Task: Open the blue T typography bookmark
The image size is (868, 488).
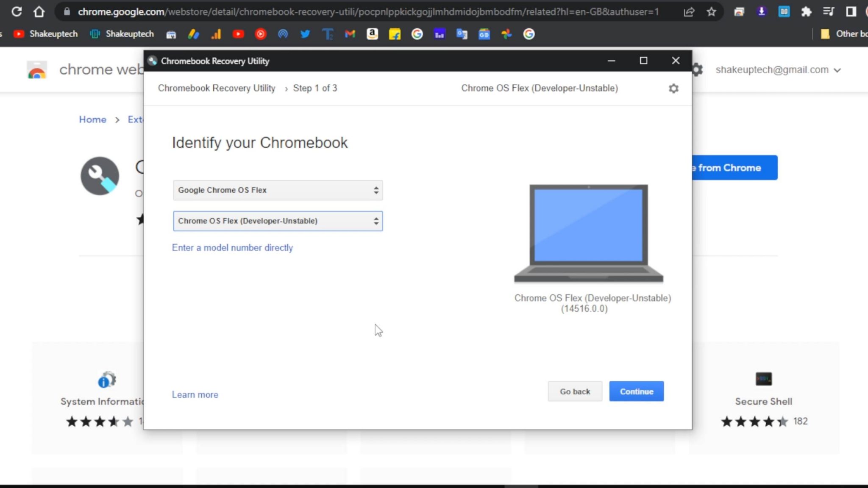Action: [x=328, y=34]
